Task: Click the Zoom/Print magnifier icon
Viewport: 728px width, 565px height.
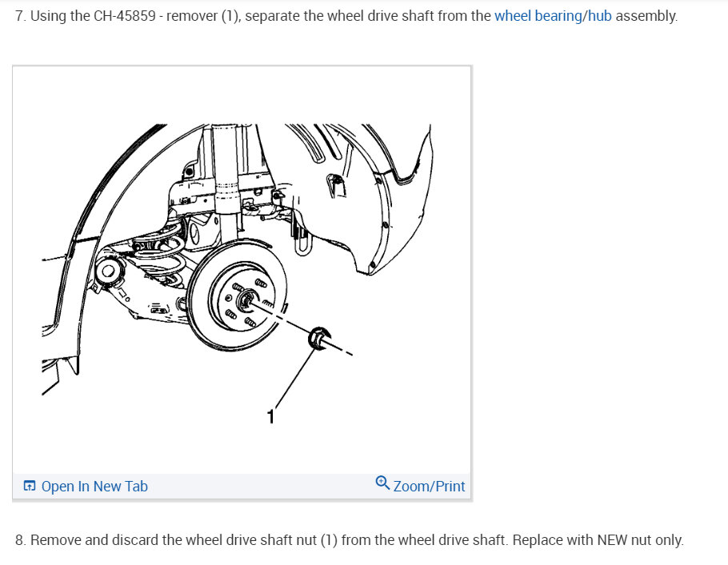Action: point(382,483)
